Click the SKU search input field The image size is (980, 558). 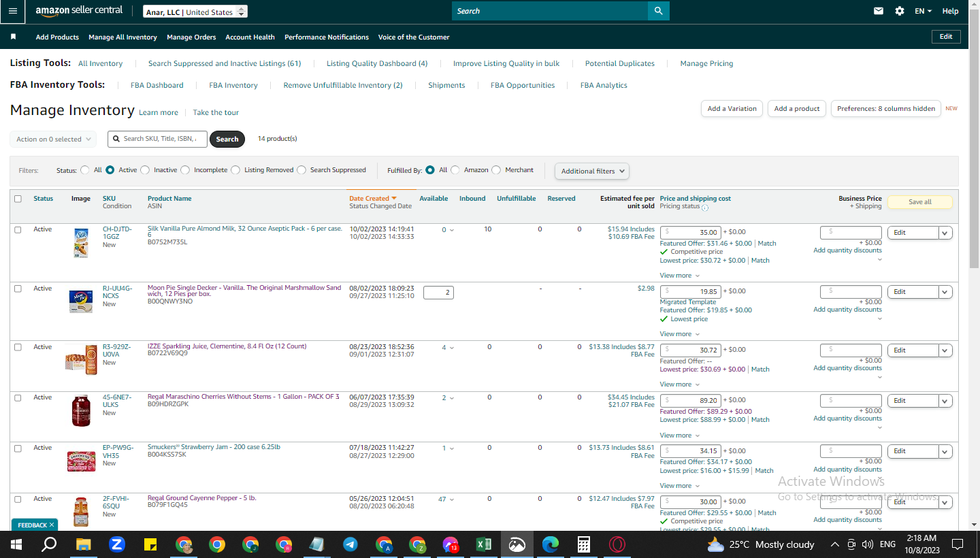[x=158, y=139]
